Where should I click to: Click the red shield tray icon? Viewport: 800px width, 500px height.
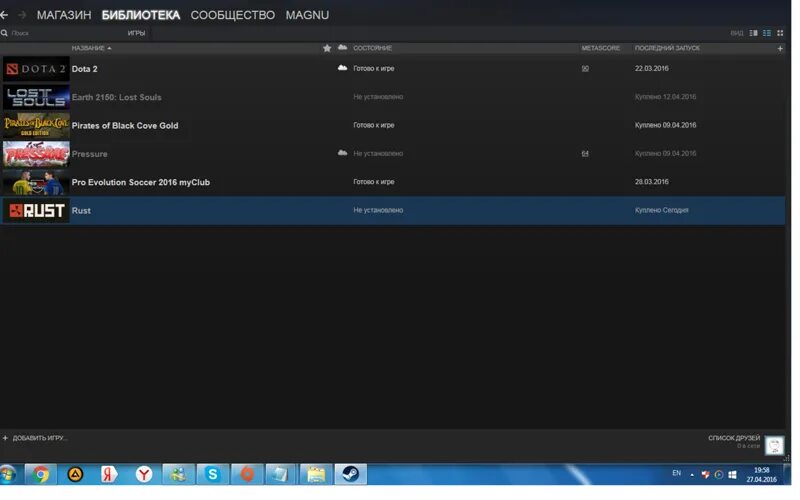pos(705,474)
